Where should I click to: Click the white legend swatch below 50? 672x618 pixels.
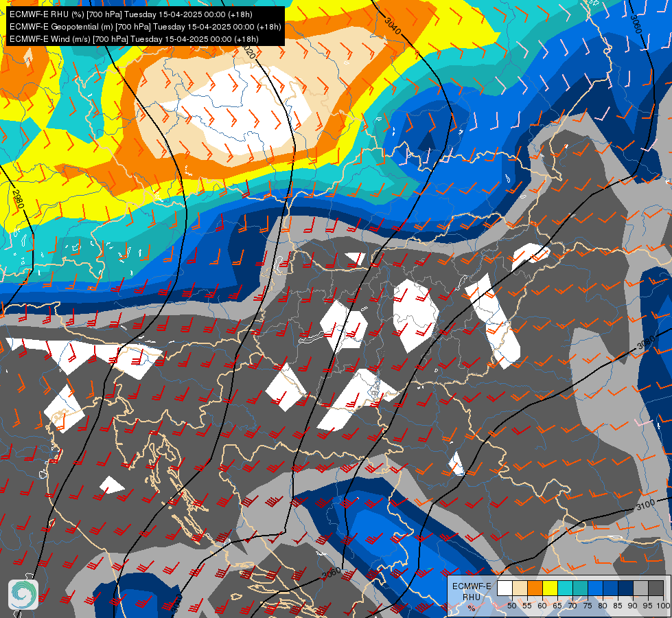click(505, 588)
